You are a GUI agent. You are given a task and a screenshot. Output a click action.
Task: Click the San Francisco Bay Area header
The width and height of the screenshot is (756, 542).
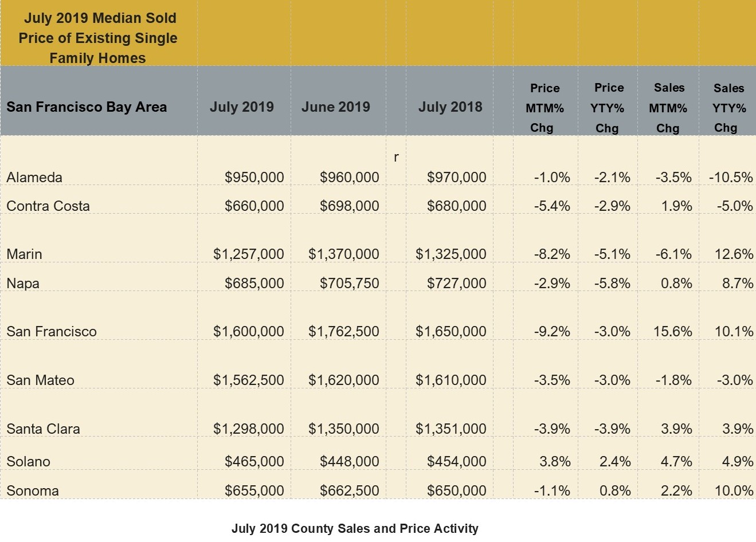click(x=87, y=107)
